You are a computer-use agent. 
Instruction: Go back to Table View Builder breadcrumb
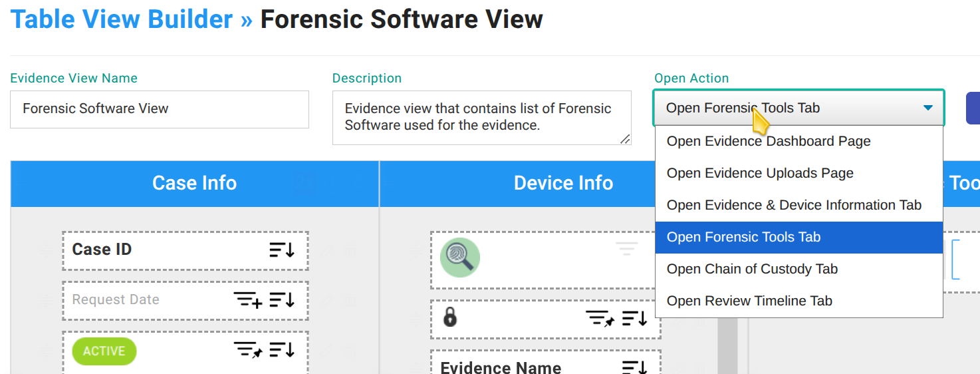(122, 19)
